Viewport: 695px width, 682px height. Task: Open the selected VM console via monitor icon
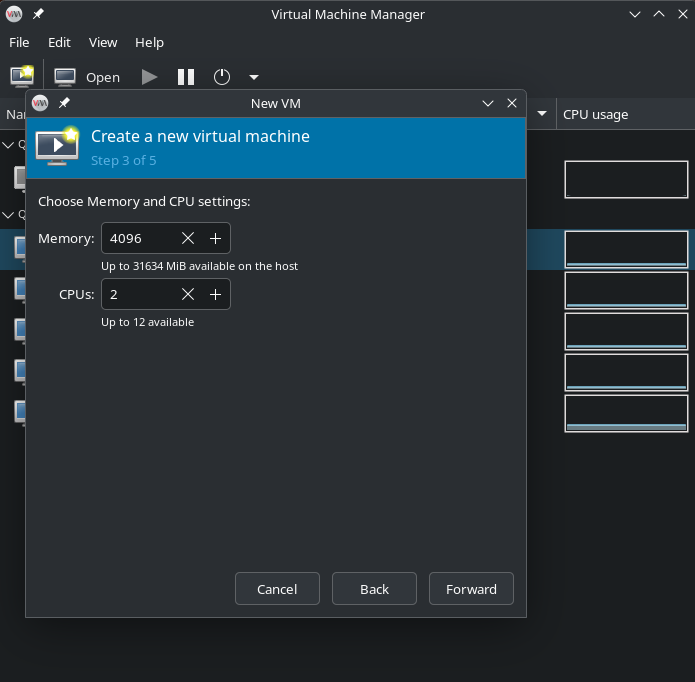(65, 77)
